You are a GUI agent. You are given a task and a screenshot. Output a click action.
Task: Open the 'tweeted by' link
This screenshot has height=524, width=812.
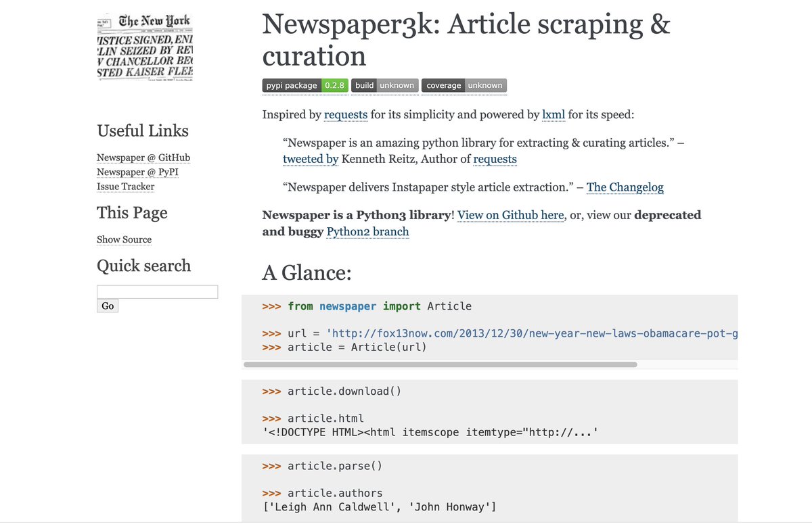[311, 159]
